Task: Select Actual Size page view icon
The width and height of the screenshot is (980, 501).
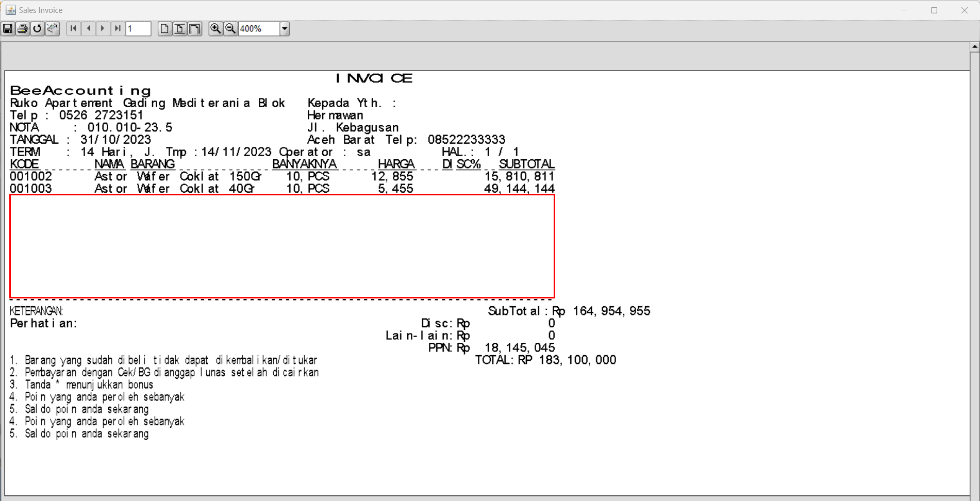Action: point(164,29)
